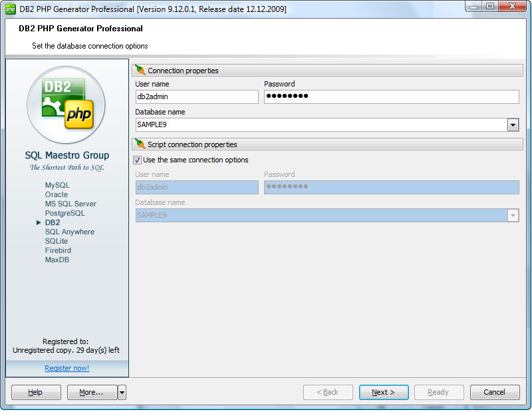Minimize the generator window
The image size is (532, 412).
tap(474, 6)
